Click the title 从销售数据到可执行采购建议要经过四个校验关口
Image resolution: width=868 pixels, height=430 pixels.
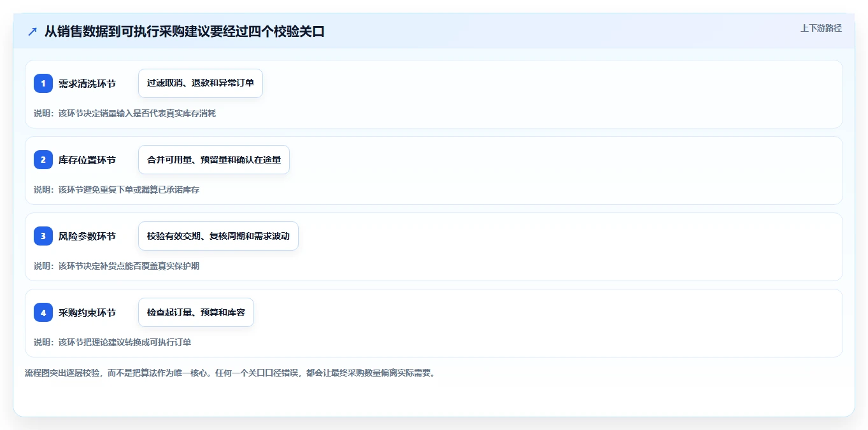click(185, 31)
